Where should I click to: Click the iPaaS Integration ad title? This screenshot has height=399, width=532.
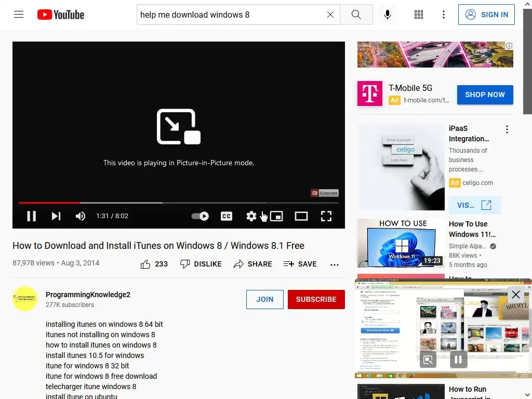(x=469, y=134)
